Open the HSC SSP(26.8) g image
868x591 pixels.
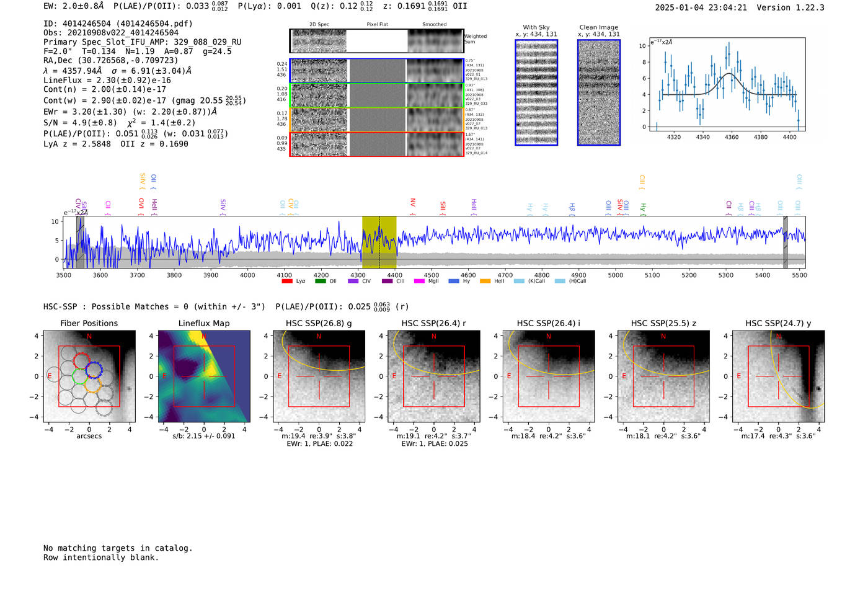coord(319,376)
